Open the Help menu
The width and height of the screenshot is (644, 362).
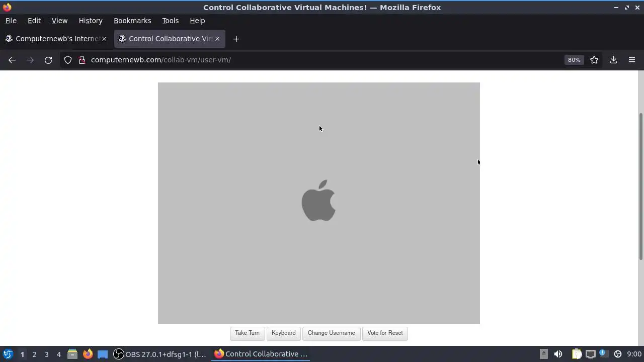[197, 21]
